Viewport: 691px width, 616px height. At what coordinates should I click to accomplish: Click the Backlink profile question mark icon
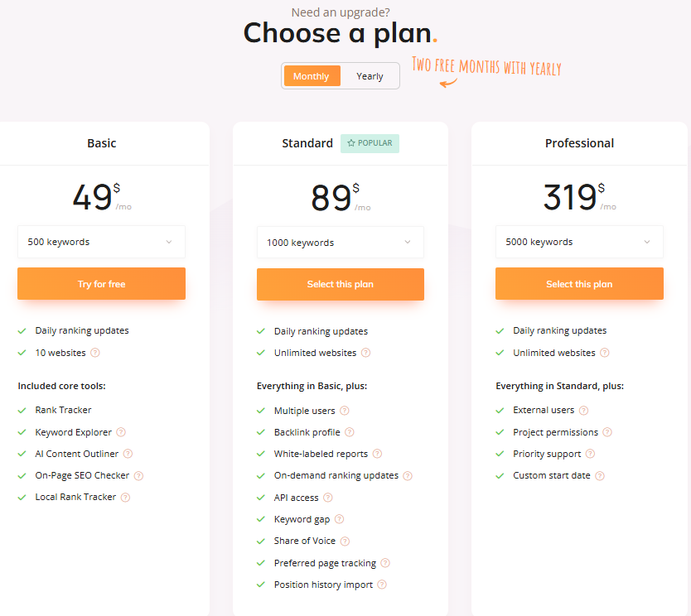pyautogui.click(x=348, y=432)
